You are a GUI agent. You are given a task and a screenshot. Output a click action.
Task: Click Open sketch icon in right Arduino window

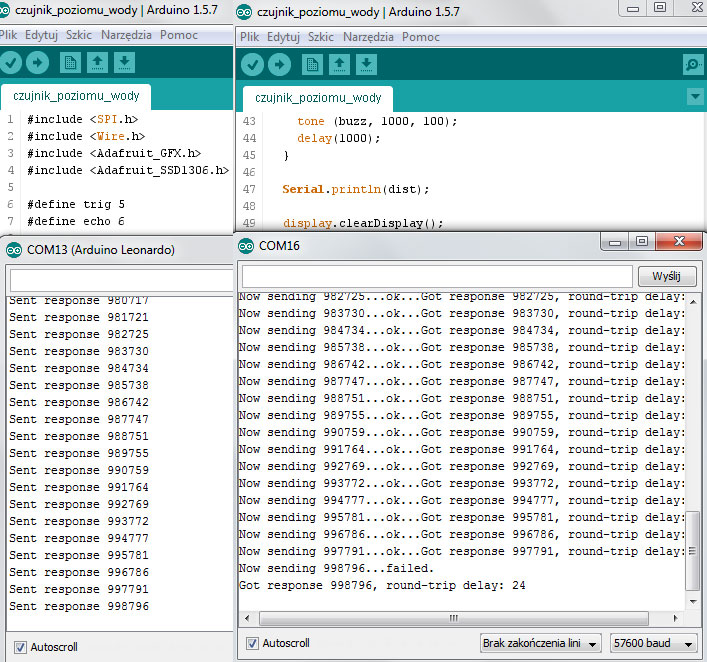(339, 65)
